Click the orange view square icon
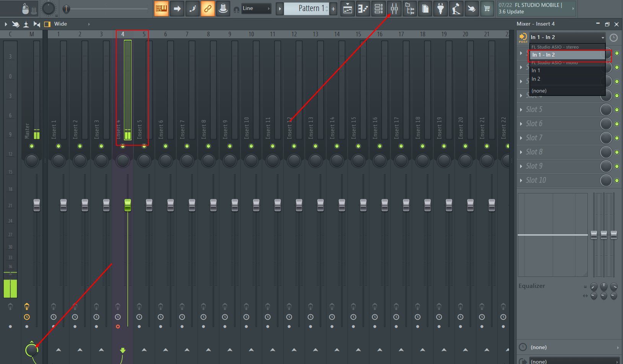 47,24
